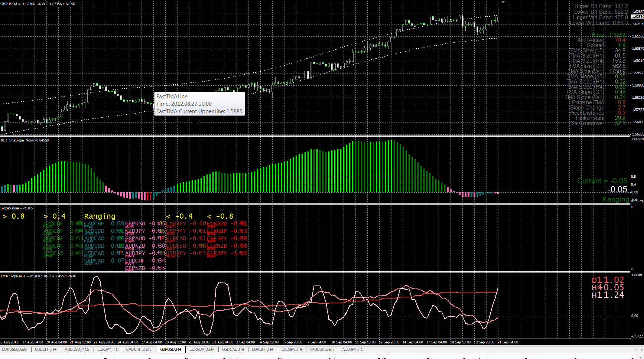Click the GBPUSD,H4 chart title with OHLC values
This screenshot has height=359, width=644.
(38, 4)
